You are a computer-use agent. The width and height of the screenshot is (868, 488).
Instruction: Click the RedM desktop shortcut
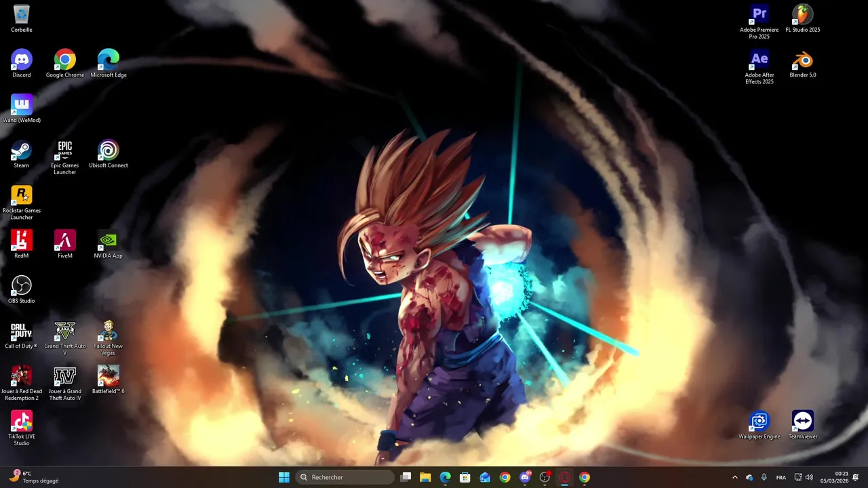[22, 244]
